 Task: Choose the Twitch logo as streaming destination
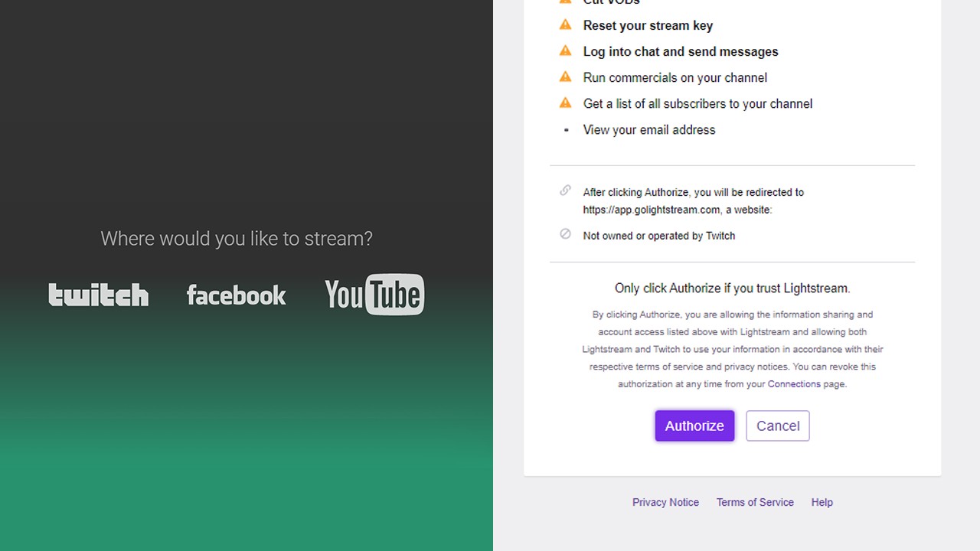99,295
